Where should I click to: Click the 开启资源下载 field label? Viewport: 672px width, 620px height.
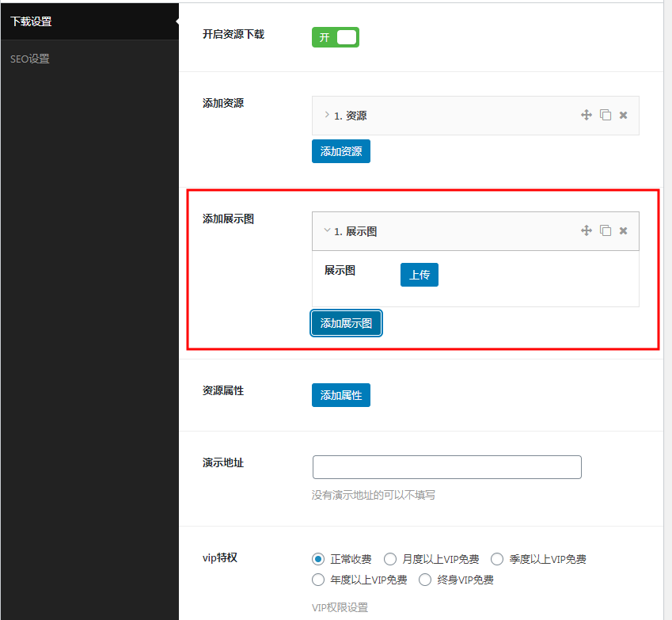(233, 34)
